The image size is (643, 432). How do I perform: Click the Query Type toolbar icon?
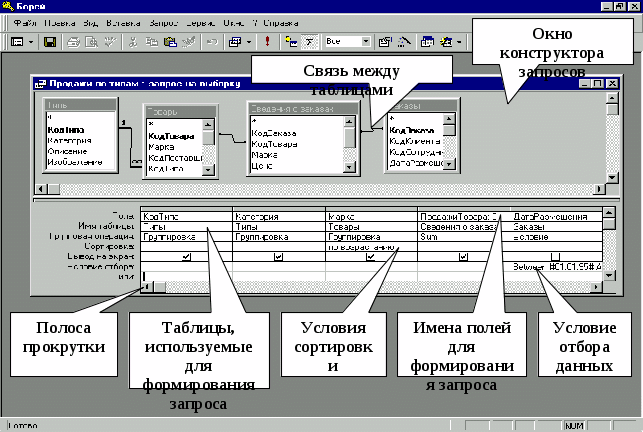(235, 42)
